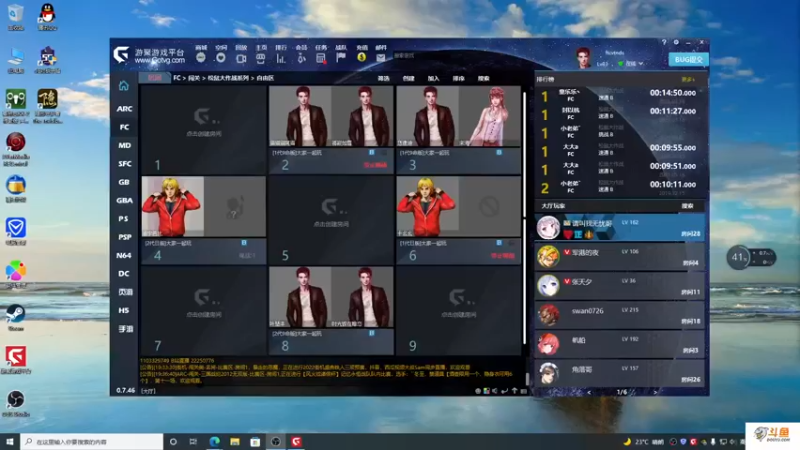Select the 手游 category in sidebar

point(125,329)
